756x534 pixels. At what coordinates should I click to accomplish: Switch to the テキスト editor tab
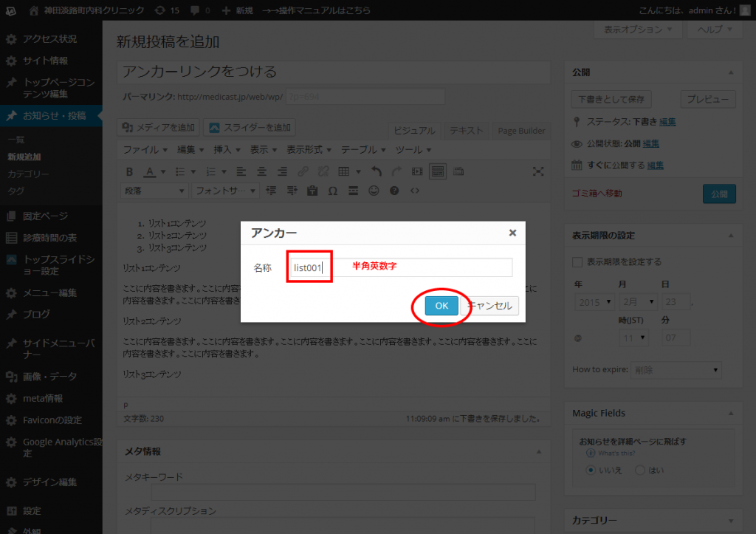pos(467,131)
